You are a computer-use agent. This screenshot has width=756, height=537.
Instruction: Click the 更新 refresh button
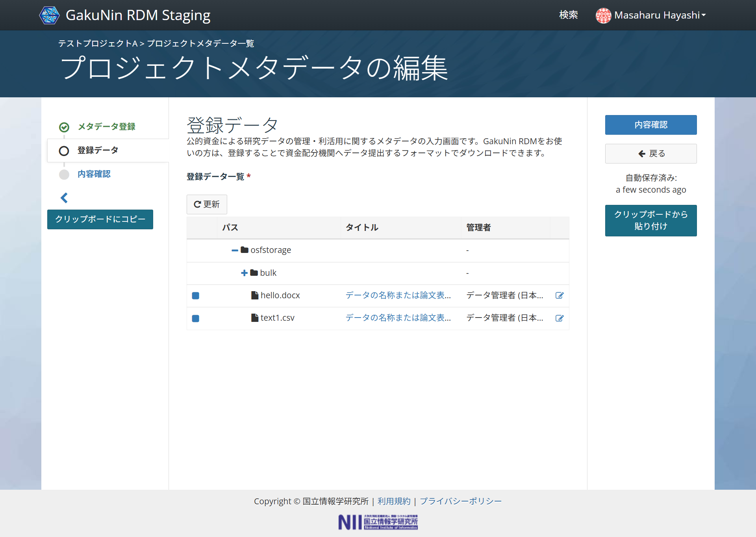207,204
